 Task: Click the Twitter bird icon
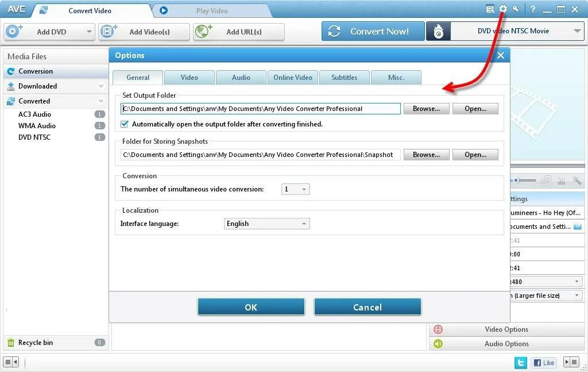pyautogui.click(x=520, y=363)
